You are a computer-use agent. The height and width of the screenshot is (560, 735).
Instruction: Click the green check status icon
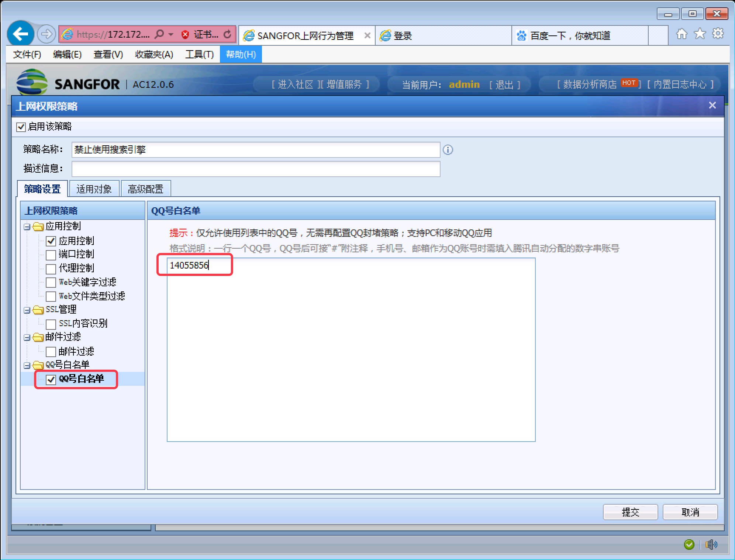pos(689,544)
